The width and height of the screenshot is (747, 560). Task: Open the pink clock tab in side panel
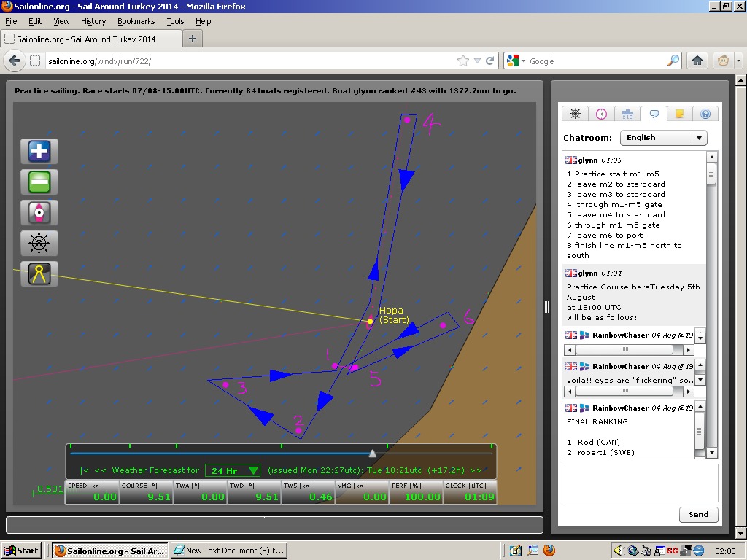[601, 114]
